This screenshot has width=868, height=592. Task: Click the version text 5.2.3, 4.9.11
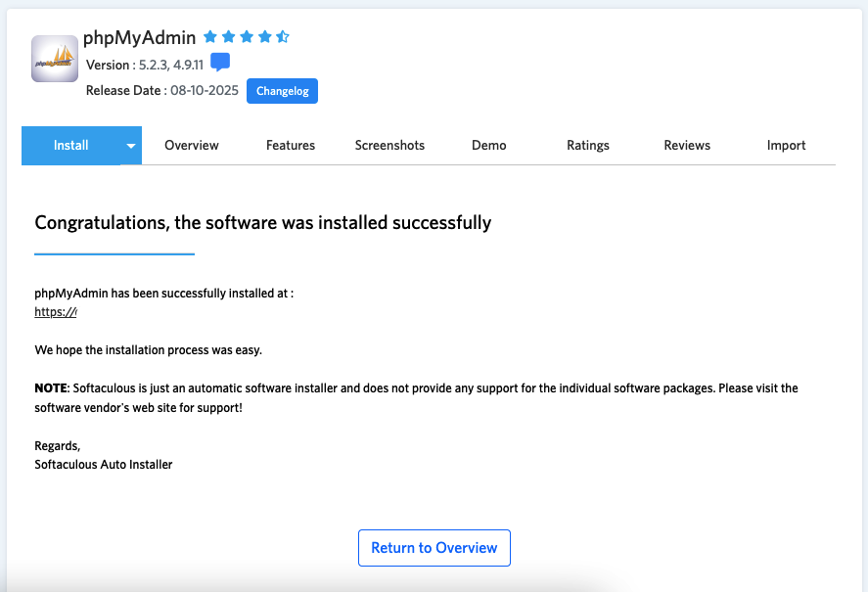[171, 65]
